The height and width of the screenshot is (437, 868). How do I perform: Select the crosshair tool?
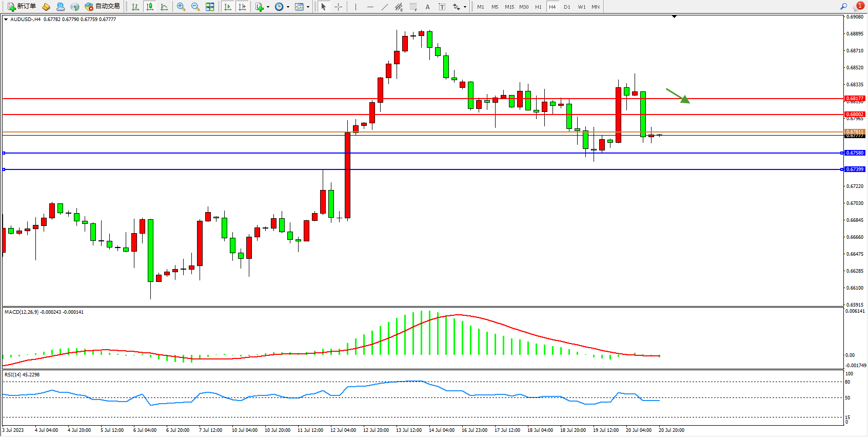339,7
